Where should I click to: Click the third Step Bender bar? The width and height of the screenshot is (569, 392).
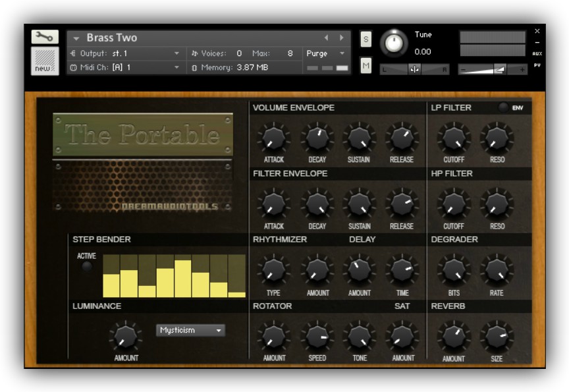pyautogui.click(x=147, y=291)
